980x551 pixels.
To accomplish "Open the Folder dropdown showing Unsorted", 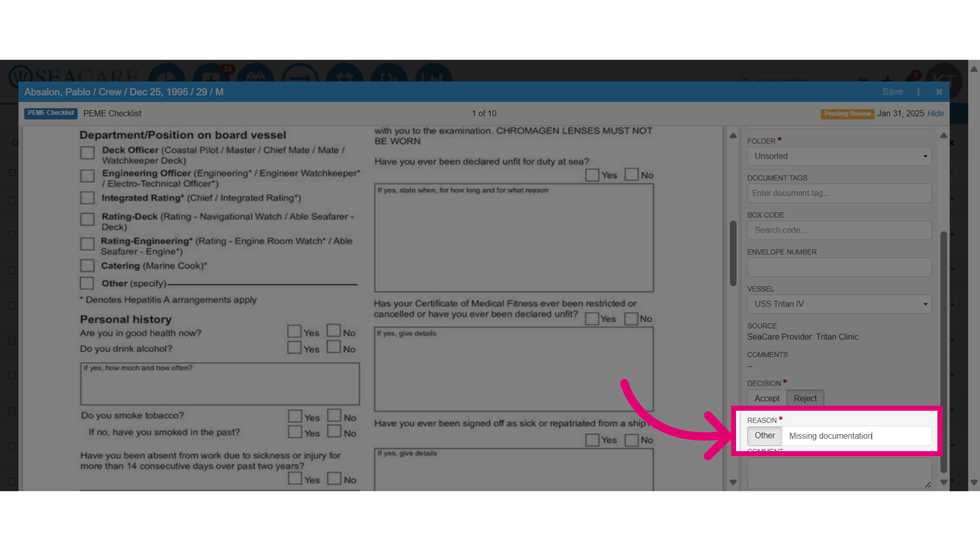I will pyautogui.click(x=839, y=156).
